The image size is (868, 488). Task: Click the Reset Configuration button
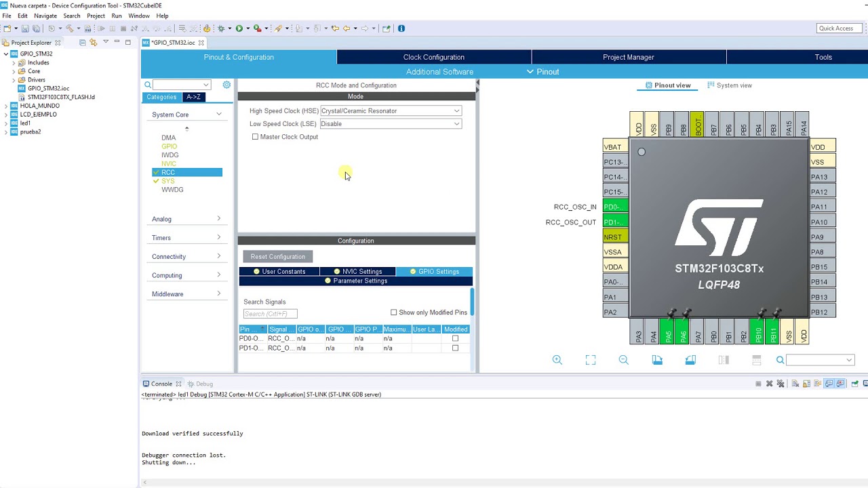pyautogui.click(x=278, y=257)
